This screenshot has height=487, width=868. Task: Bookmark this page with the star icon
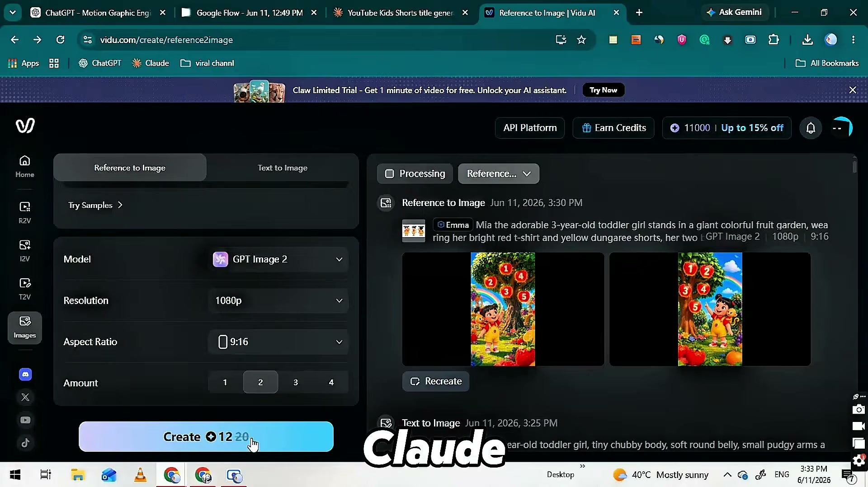pyautogui.click(x=581, y=40)
